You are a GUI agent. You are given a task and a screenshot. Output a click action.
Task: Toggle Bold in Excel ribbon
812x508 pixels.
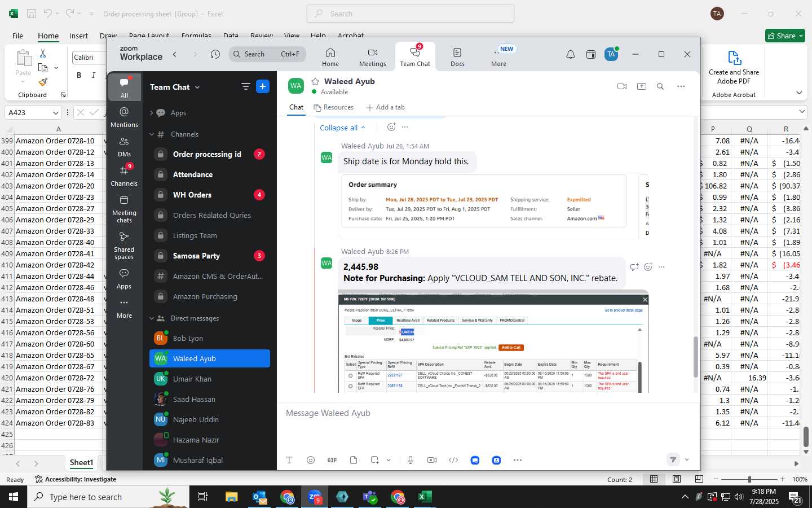click(x=79, y=75)
